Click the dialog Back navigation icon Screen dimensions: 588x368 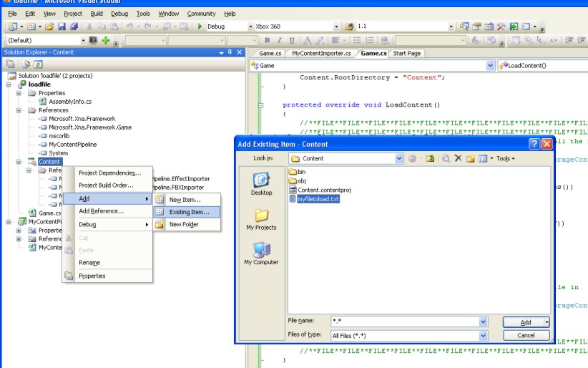[x=412, y=158]
